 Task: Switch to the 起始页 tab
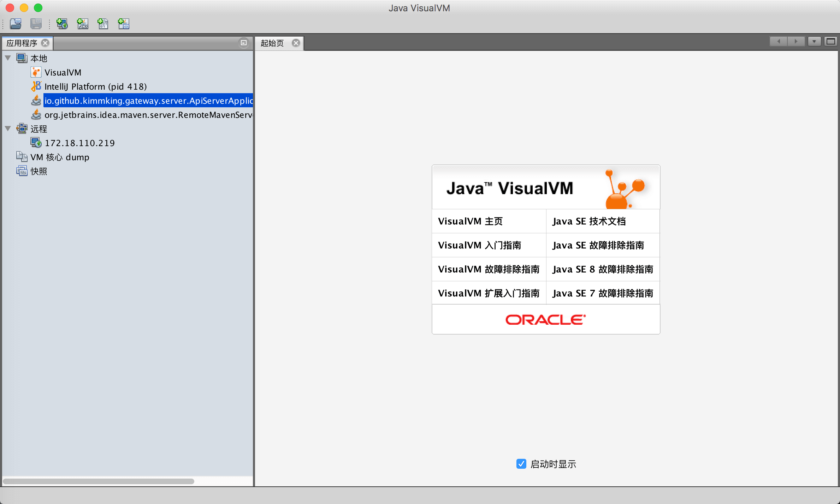pyautogui.click(x=272, y=43)
